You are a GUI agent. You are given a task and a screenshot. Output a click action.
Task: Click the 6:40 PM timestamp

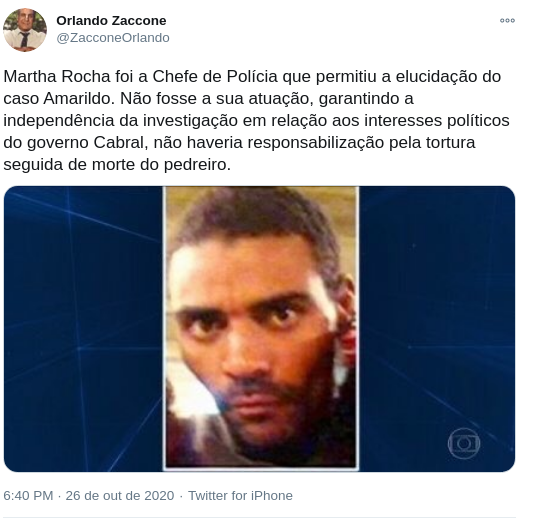click(28, 496)
